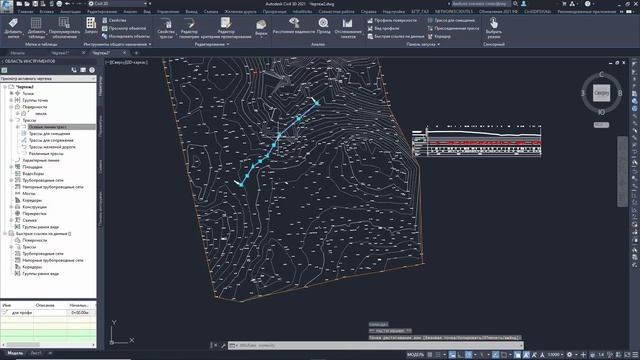Click Isolate objects (Изолировать объекты)
Image resolution: width=640 pixels, height=360 pixels.
point(126,36)
